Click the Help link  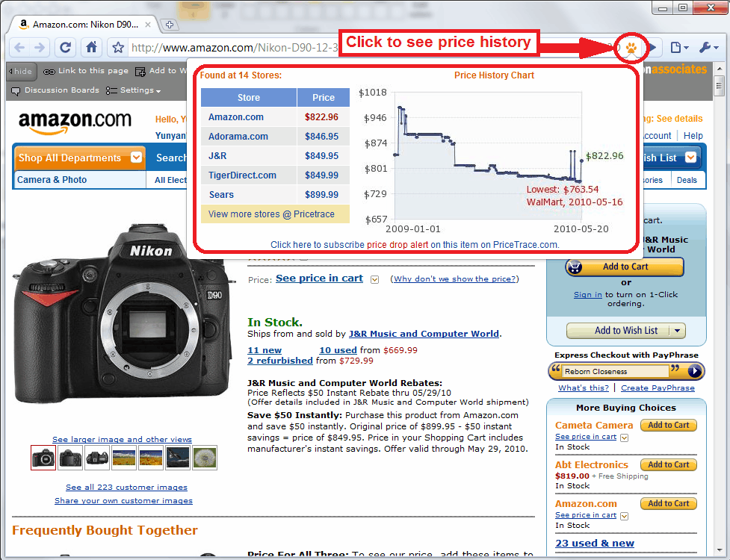[693, 135]
